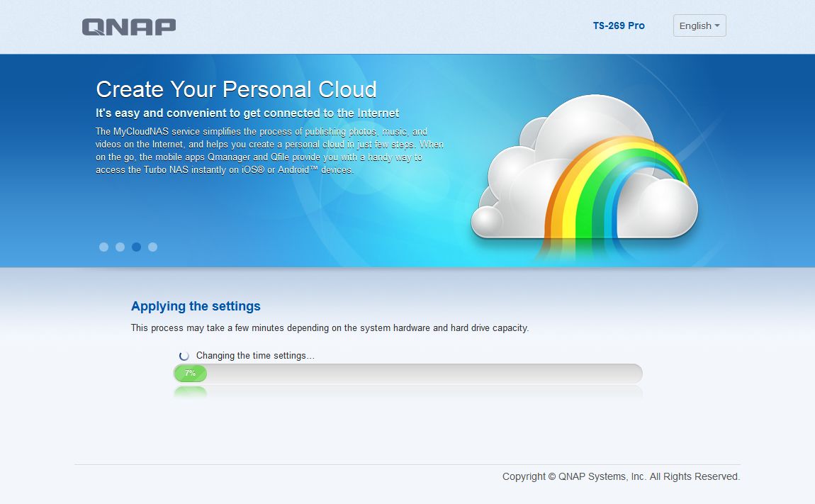Open the English language dropdown
The width and height of the screenshot is (815, 504).
(699, 26)
